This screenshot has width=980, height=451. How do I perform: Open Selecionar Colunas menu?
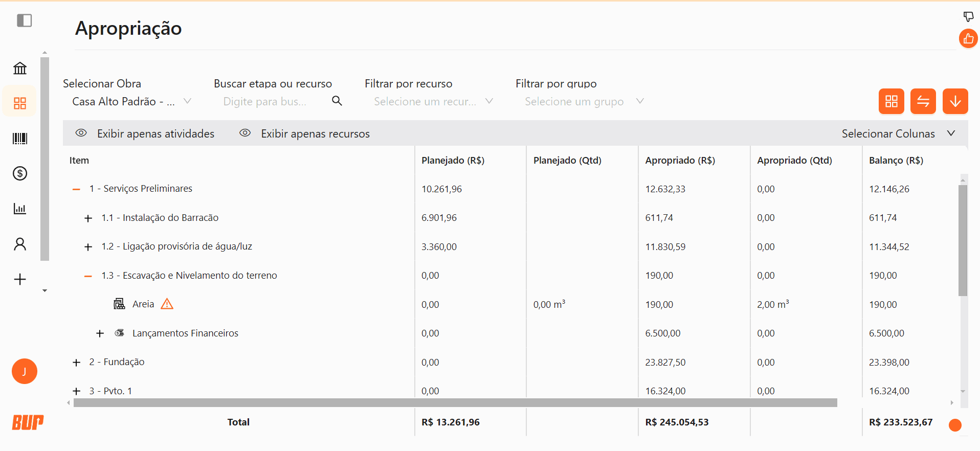[x=898, y=133]
